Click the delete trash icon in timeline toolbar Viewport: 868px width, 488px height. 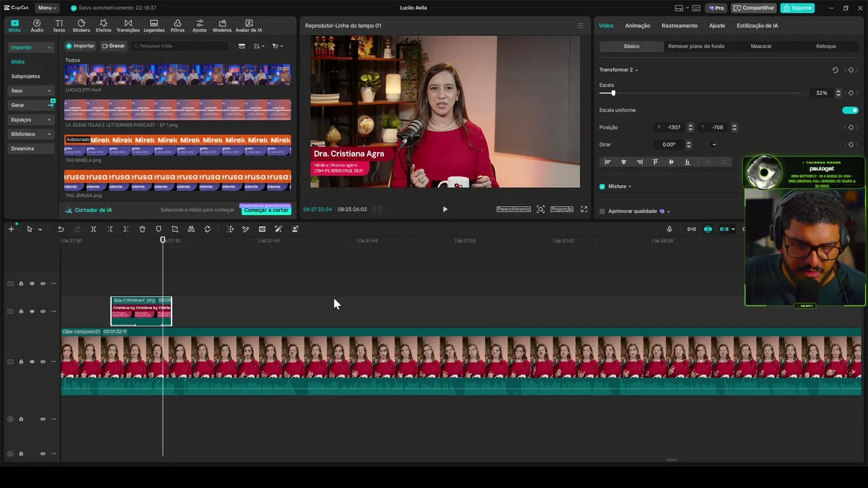142,229
